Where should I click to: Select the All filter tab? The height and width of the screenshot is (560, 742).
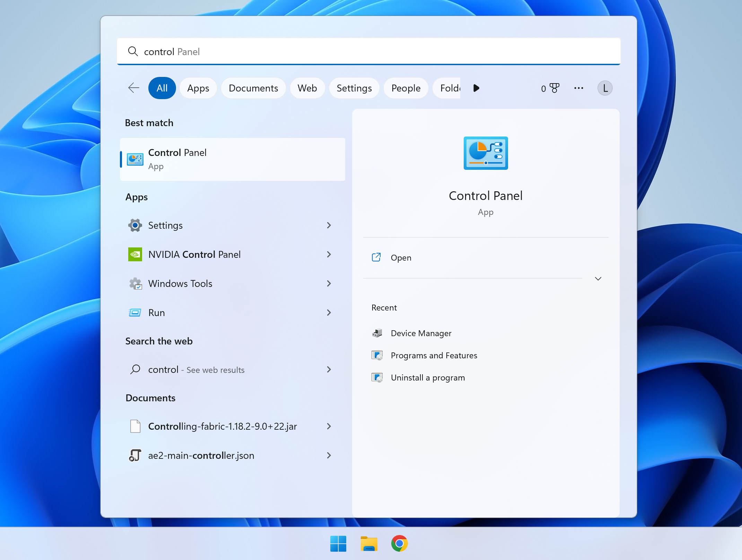pos(161,88)
